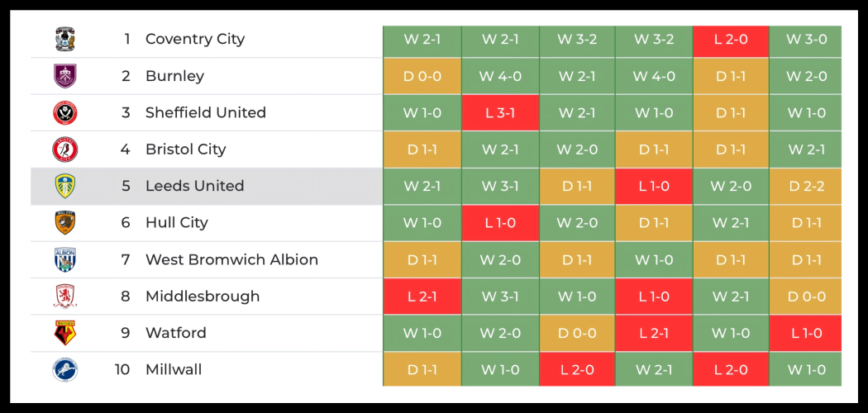Select Middlesbrough's D 0-0 result cell
The height and width of the screenshot is (413, 868).
click(x=805, y=297)
